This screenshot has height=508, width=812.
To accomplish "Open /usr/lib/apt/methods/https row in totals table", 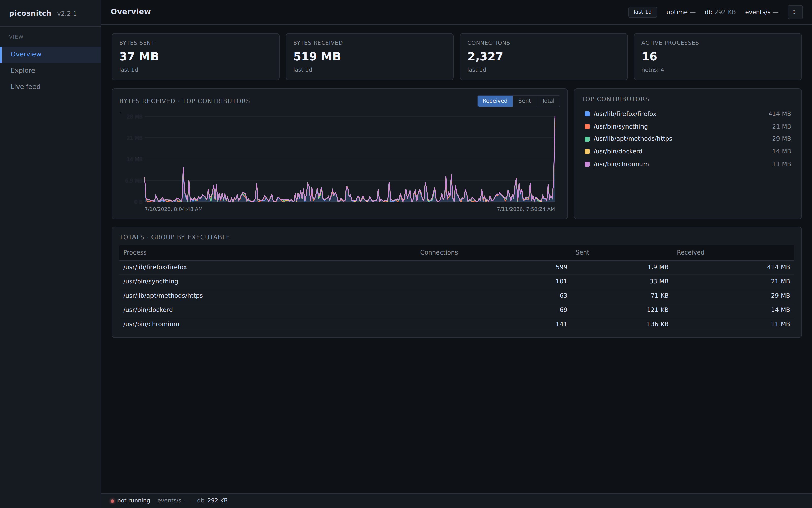I will pos(456,296).
